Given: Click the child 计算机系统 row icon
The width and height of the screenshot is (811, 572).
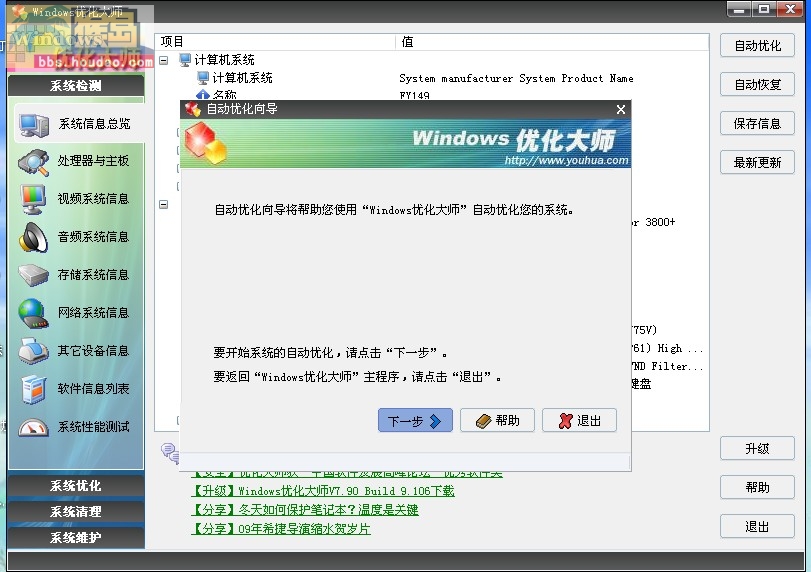Looking at the screenshot, I should click(203, 78).
